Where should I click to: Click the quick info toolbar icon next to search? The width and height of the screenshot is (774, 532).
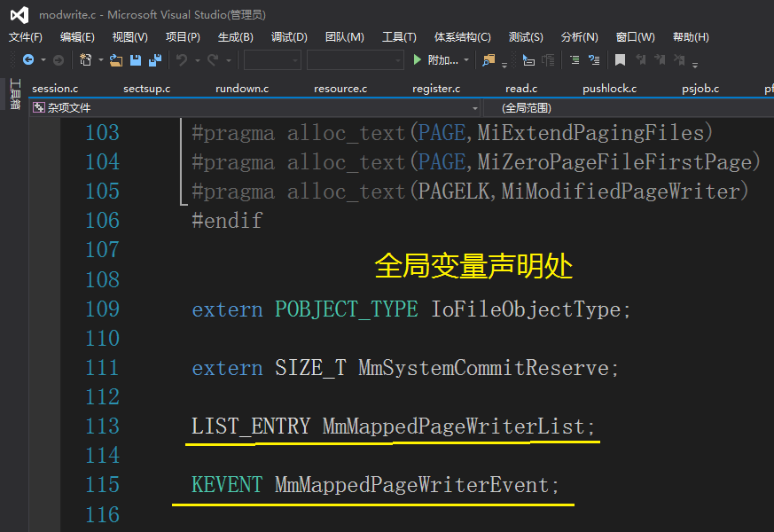[528, 60]
